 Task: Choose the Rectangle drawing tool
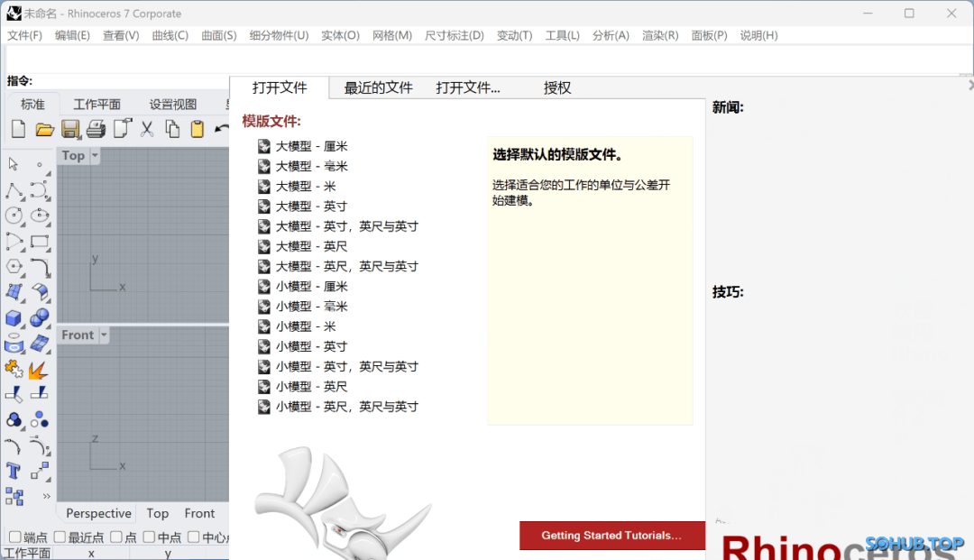click(x=40, y=241)
